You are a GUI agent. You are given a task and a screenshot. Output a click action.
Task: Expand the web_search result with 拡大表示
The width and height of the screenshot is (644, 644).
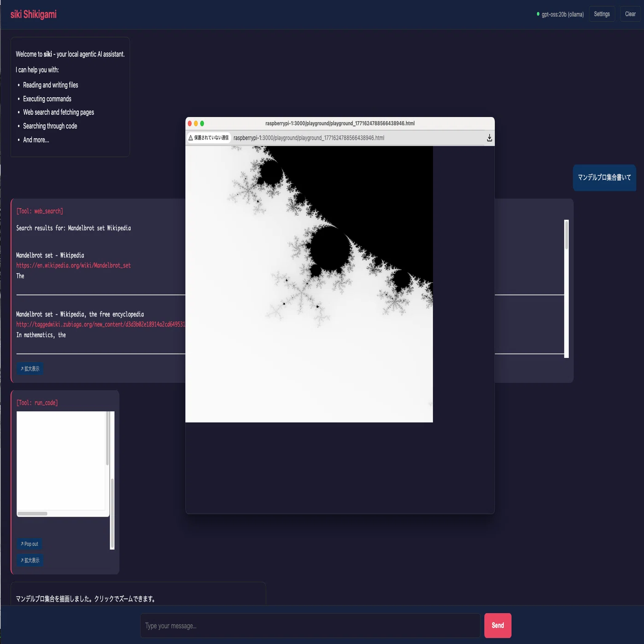[x=30, y=369]
